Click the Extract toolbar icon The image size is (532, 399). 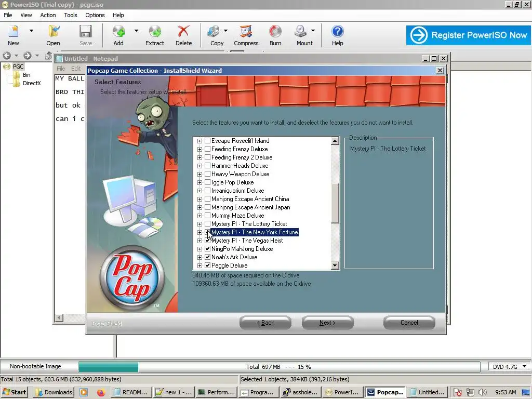(155, 35)
